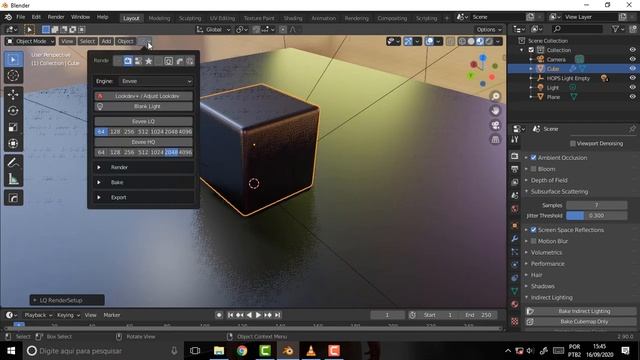Open Object Mode dropdown

pyautogui.click(x=30, y=41)
